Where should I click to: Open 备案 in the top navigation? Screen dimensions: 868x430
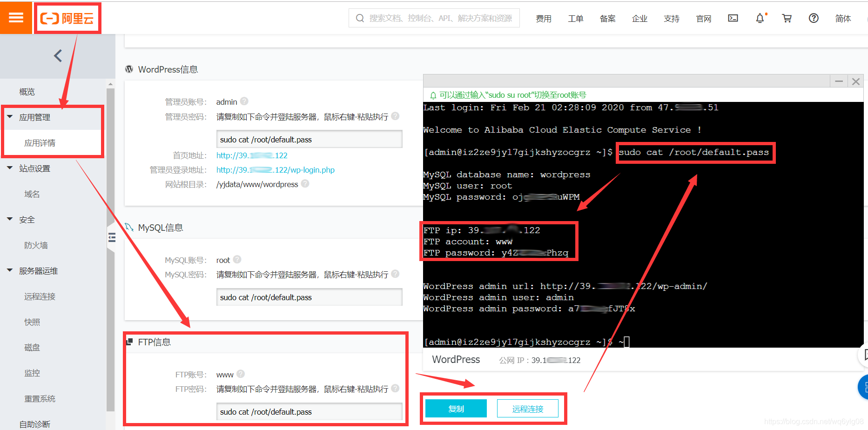pyautogui.click(x=608, y=19)
